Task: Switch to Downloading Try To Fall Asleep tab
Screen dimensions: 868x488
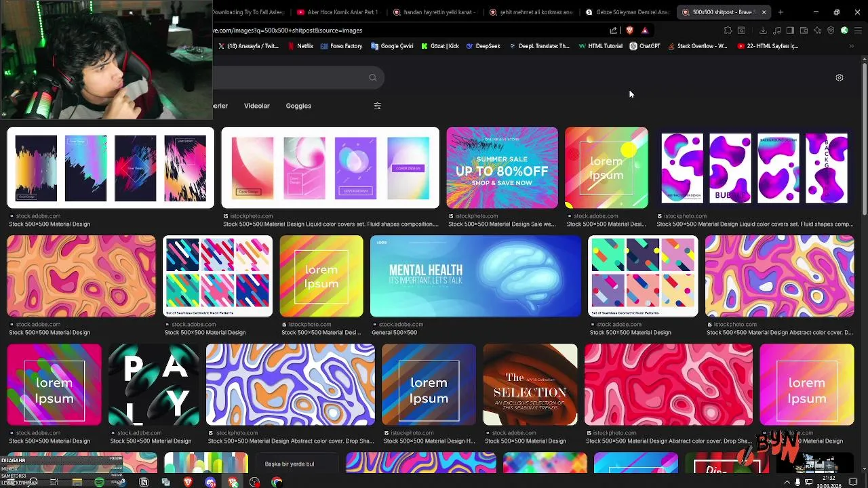Action: click(x=250, y=12)
